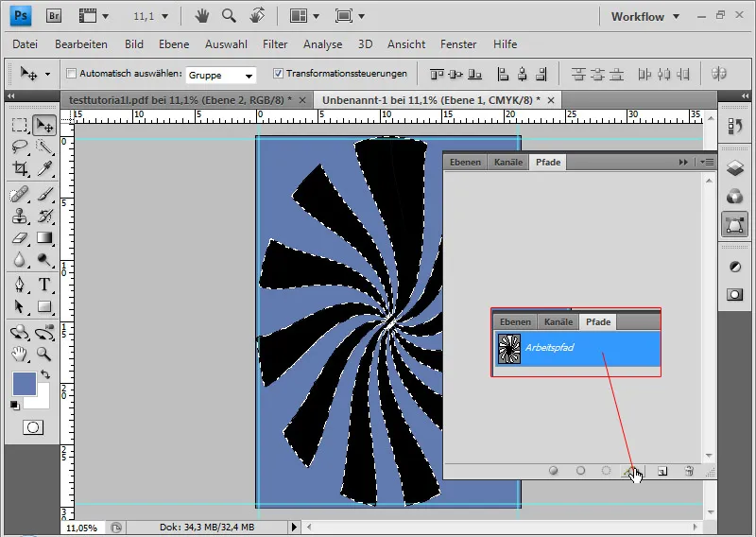756x537 pixels.
Task: Open Workflow workspace dropdown
Action: tap(645, 16)
